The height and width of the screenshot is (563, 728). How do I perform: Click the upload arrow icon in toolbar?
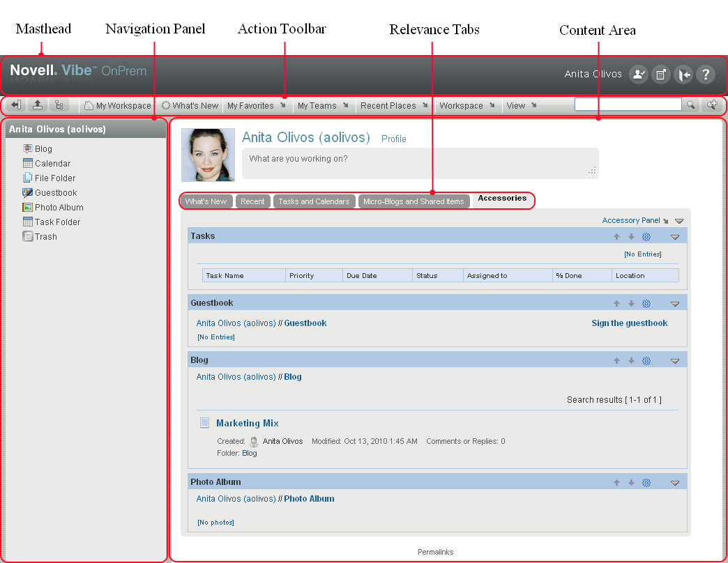[38, 105]
